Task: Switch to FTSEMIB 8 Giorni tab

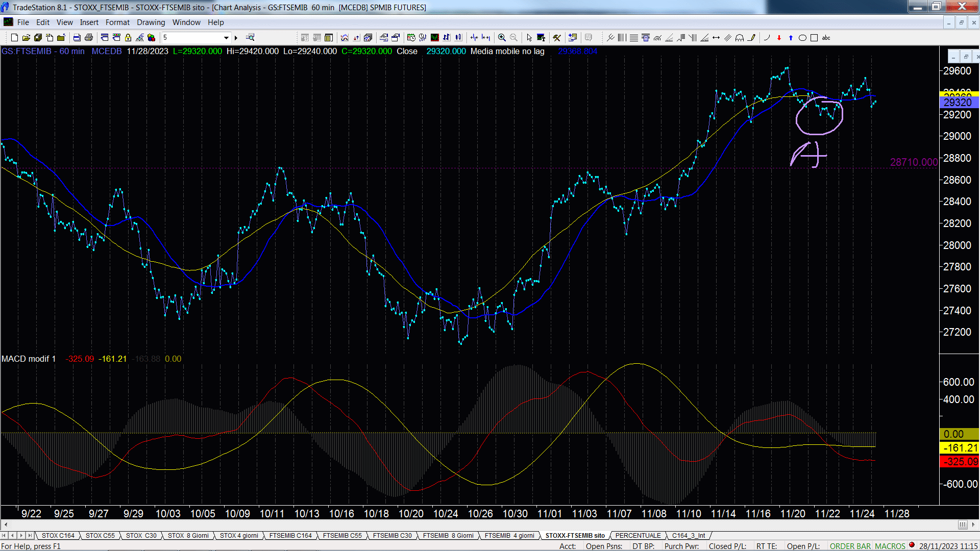Action: [448, 536]
